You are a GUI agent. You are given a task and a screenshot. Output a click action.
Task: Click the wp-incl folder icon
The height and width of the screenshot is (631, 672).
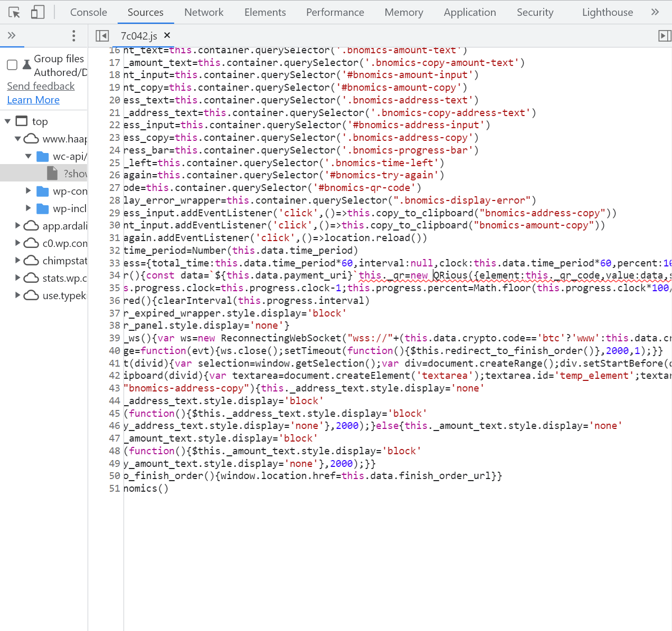(x=43, y=208)
